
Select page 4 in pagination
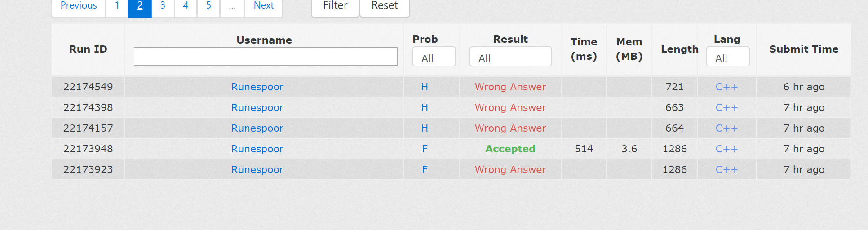186,6
